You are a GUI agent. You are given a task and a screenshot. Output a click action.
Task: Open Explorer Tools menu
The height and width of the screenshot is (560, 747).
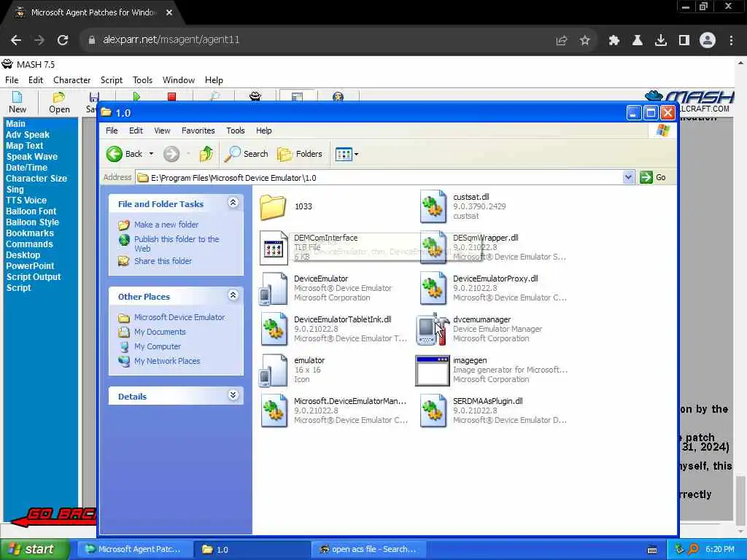[x=236, y=131]
